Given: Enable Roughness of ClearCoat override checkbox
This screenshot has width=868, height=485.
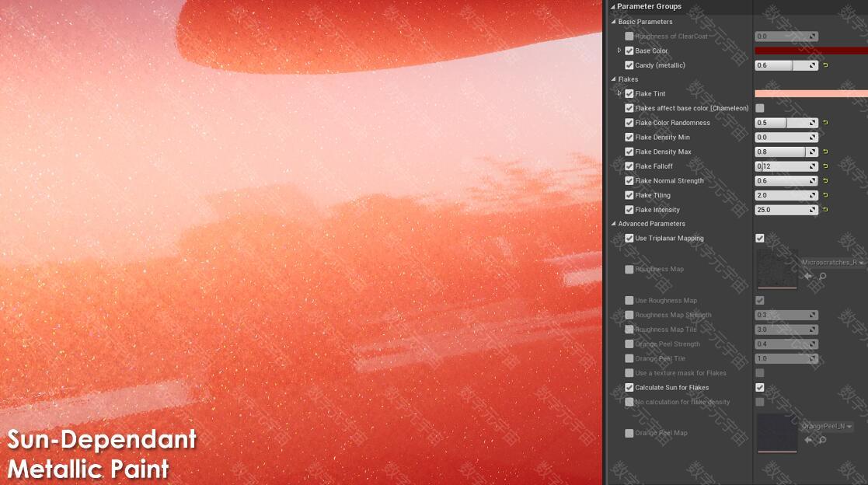Looking at the screenshot, I should (x=629, y=36).
